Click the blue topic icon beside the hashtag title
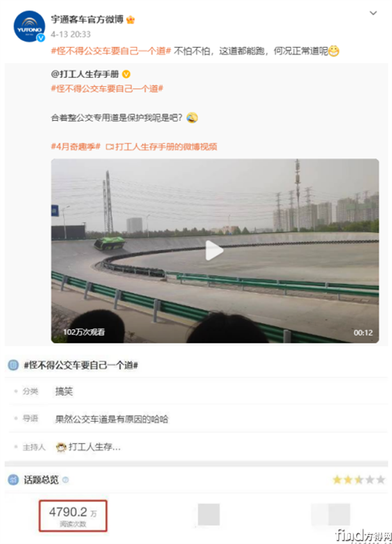Viewport: 392px width, 544px height. click(13, 365)
